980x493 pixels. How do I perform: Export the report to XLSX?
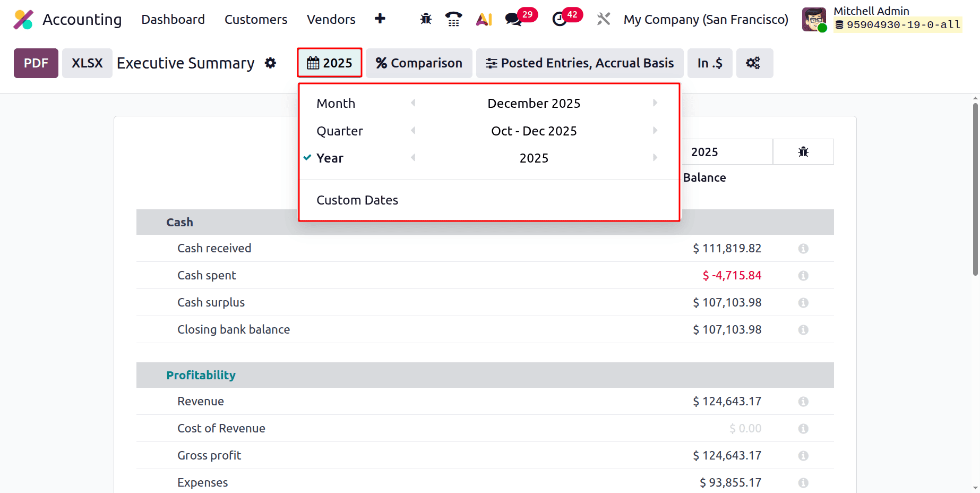[87, 63]
